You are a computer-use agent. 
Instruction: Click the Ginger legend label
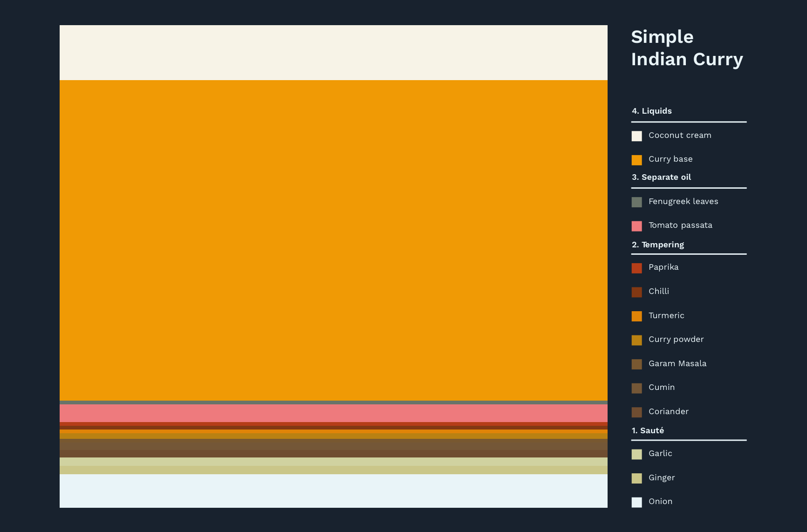[x=661, y=477]
